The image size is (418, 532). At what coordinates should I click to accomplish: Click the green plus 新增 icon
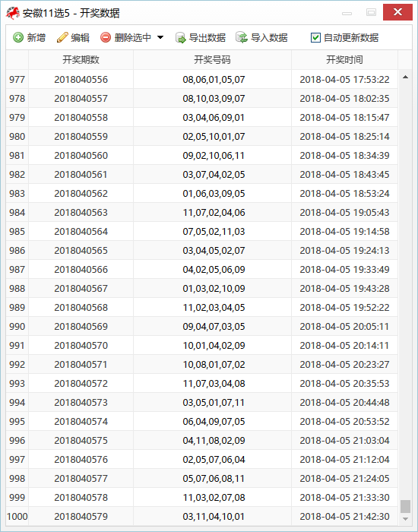point(18,37)
